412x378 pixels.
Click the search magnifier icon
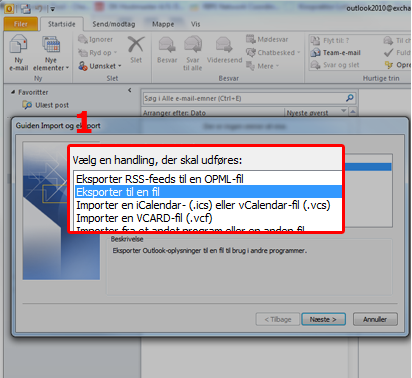click(350, 98)
